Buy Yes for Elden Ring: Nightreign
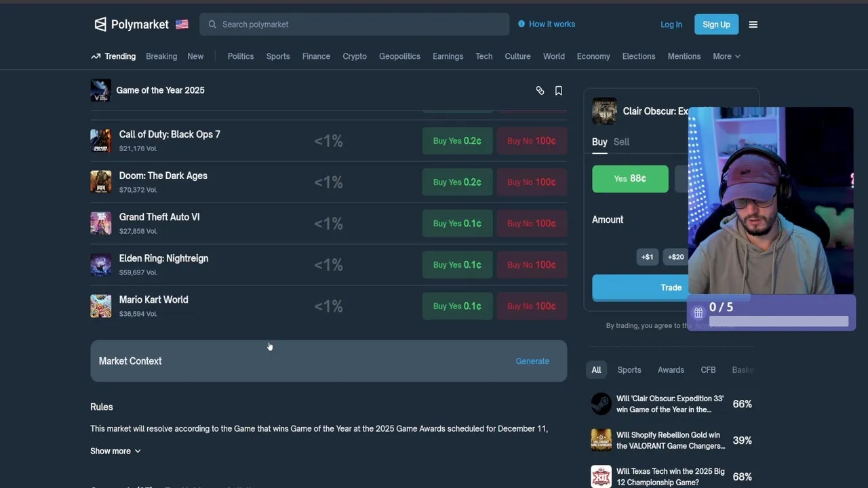 pos(457,265)
